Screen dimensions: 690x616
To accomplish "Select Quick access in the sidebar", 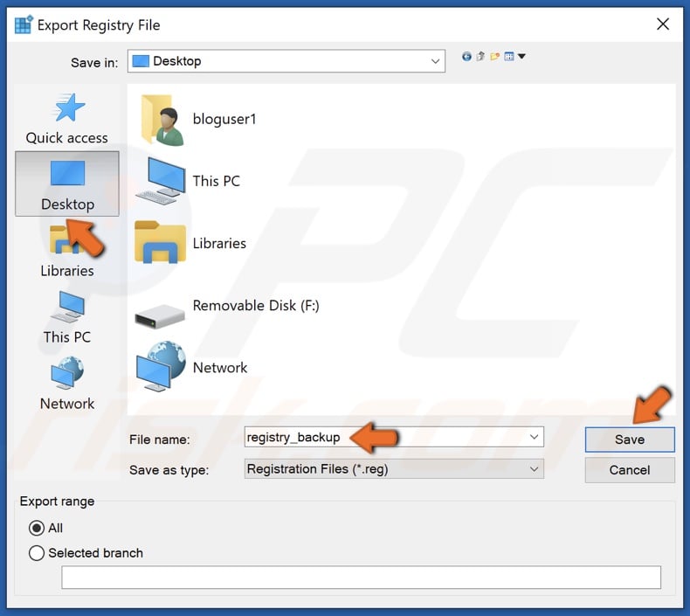I will pyautogui.click(x=67, y=118).
